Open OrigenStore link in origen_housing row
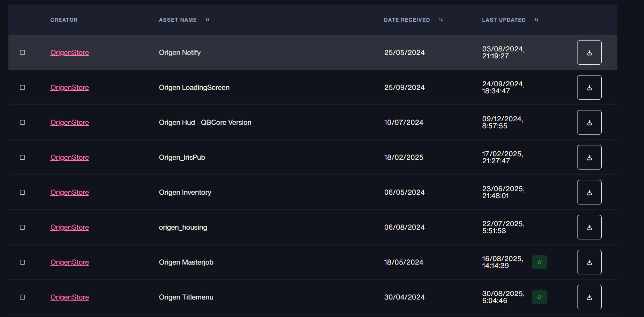The height and width of the screenshot is (317, 644). [x=70, y=227]
